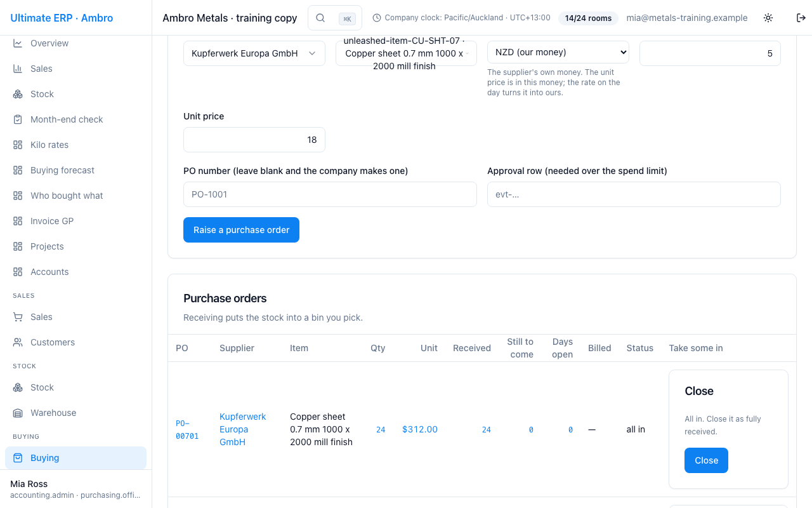Click the Buying shopping bag icon
The width and height of the screenshot is (812, 508).
(18, 458)
